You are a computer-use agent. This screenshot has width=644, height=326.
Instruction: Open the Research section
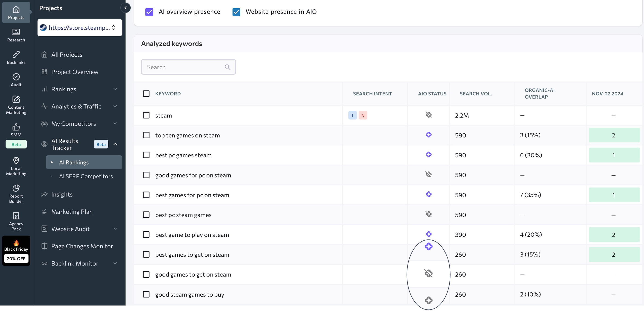[16, 35]
